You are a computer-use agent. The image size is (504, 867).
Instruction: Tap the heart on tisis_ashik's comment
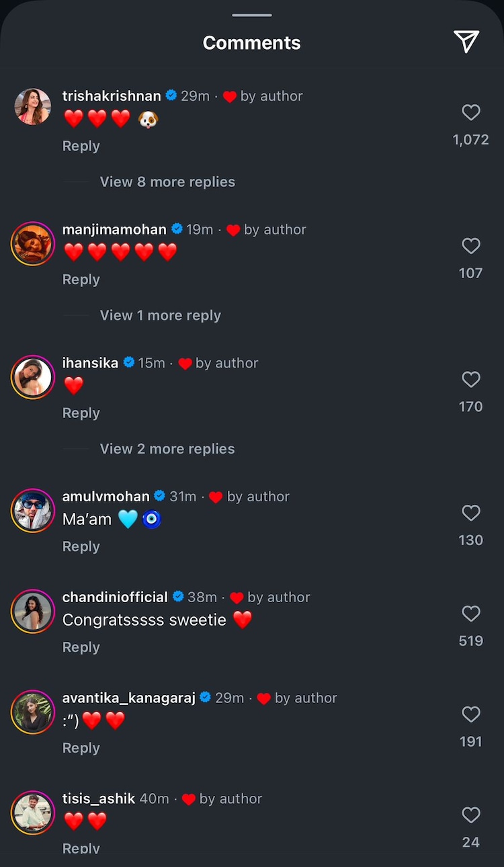point(471,815)
